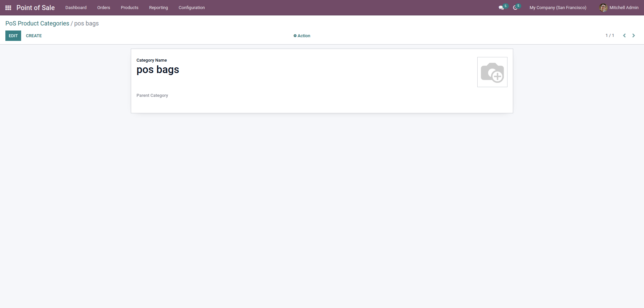Click the EDIT button

pyautogui.click(x=13, y=36)
